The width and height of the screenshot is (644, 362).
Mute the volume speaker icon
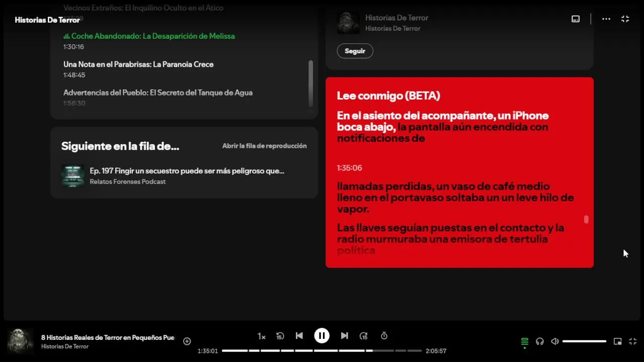coord(555,341)
